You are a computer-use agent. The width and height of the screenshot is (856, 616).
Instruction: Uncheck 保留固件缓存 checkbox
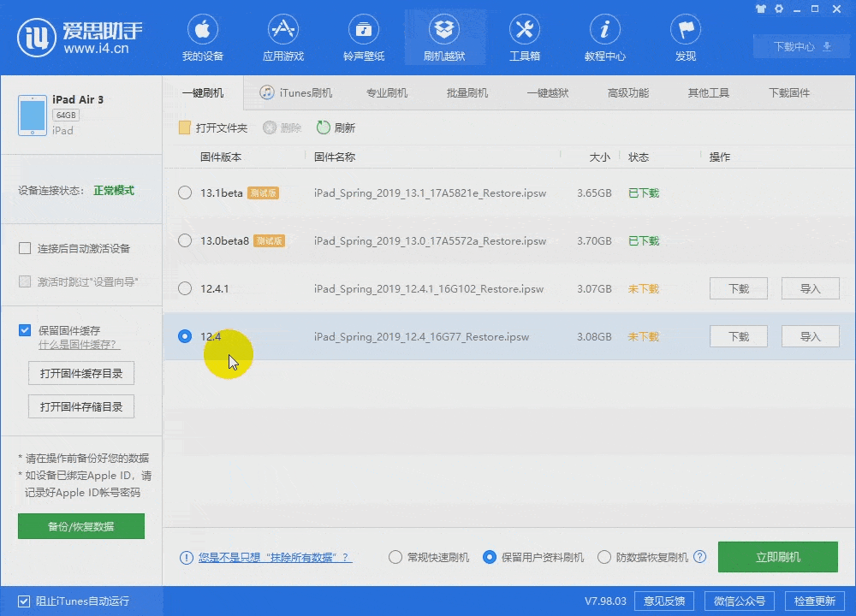click(25, 330)
